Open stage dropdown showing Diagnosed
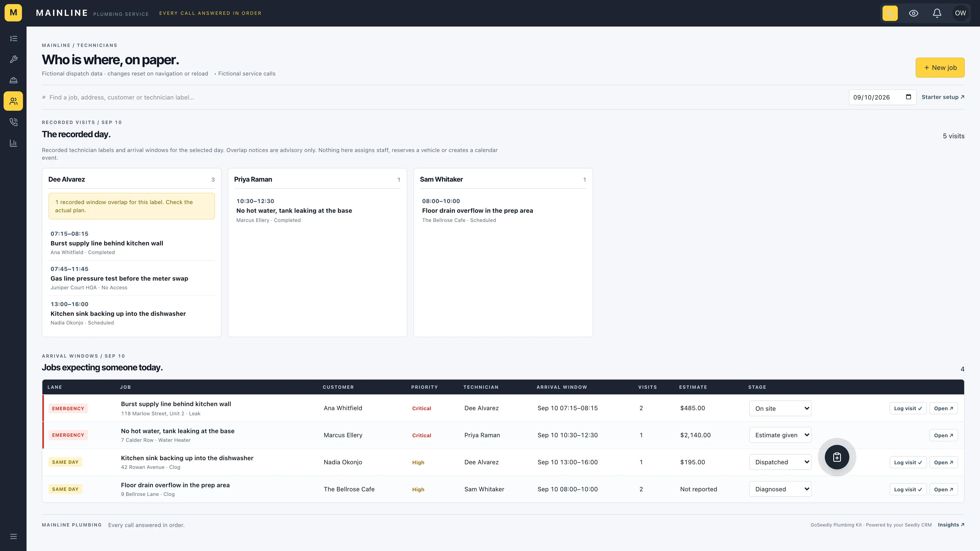Viewport: 980px width, 551px height. coord(780,489)
